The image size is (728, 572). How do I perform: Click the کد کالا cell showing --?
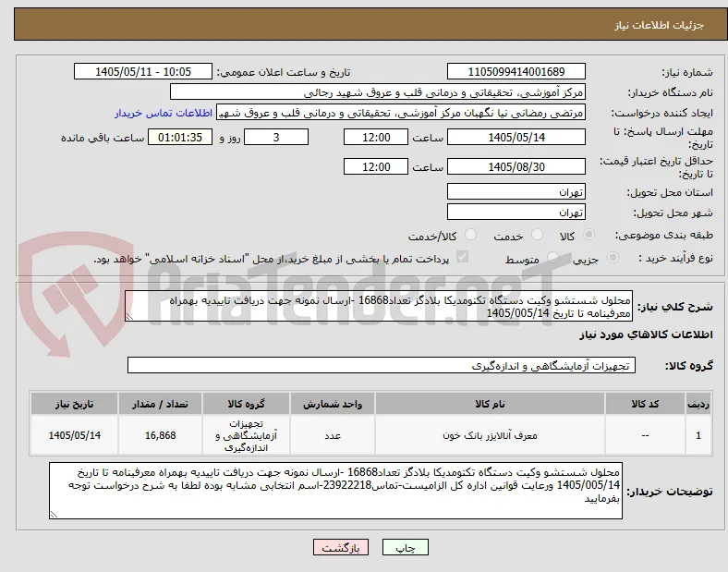tap(645, 435)
